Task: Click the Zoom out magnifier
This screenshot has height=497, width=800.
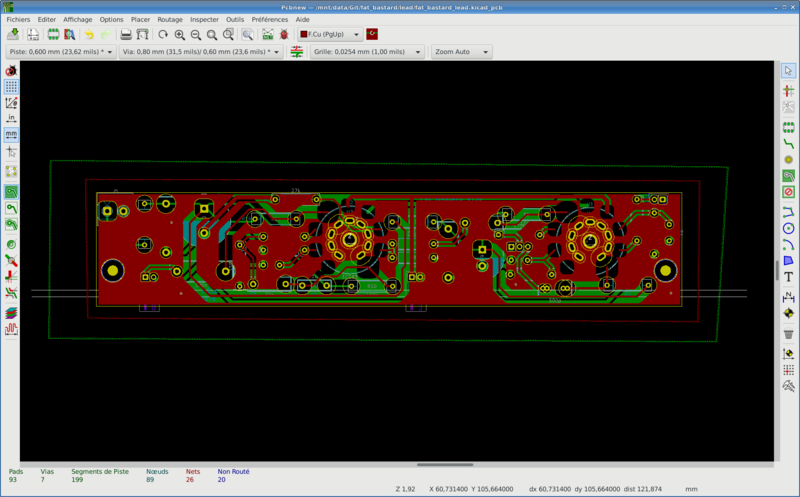Action: tap(196, 34)
